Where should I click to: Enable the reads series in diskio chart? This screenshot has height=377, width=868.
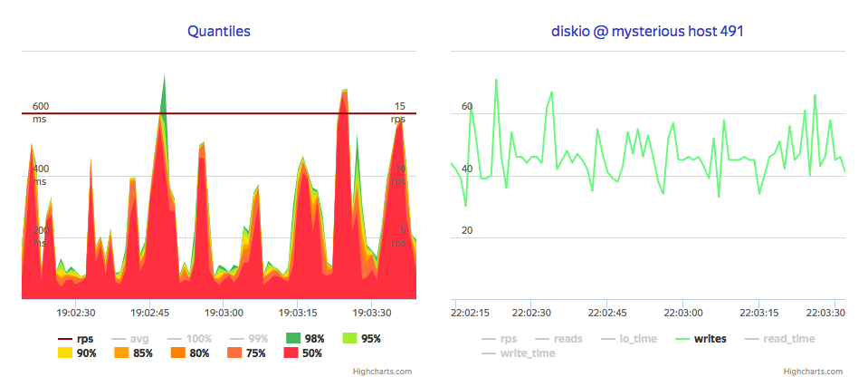tap(559, 339)
